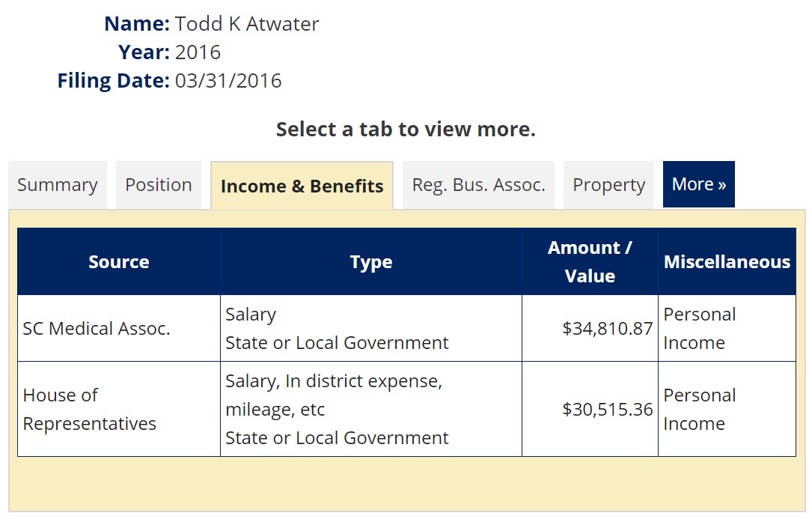This screenshot has height=528, width=812.
Task: Open the Position tab
Action: (x=159, y=185)
